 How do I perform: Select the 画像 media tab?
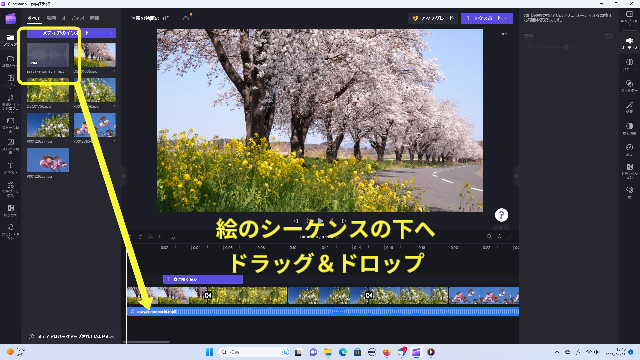coord(94,18)
